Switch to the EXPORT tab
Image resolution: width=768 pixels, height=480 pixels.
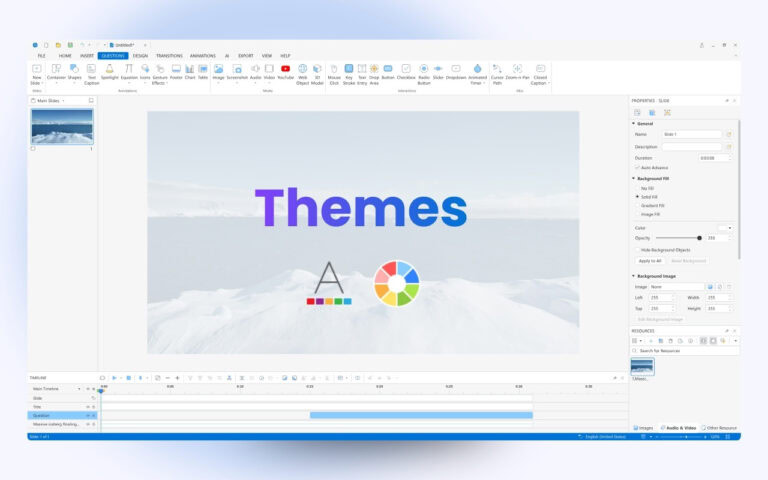246,56
